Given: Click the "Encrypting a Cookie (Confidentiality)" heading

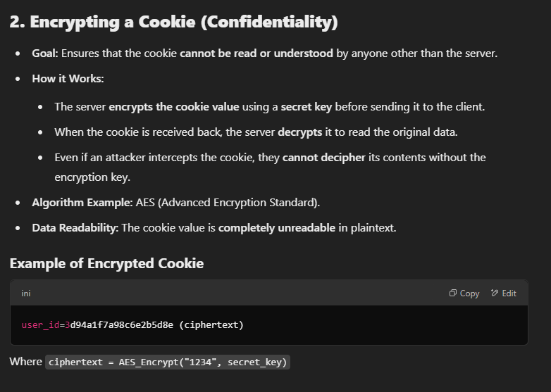Looking at the screenshot, I should pos(174,22).
